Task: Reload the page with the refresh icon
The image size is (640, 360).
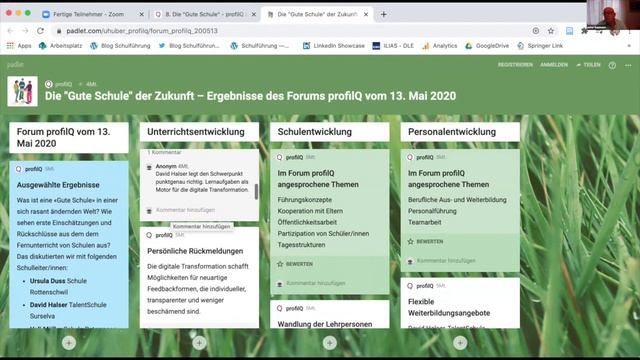Action: 40,31
